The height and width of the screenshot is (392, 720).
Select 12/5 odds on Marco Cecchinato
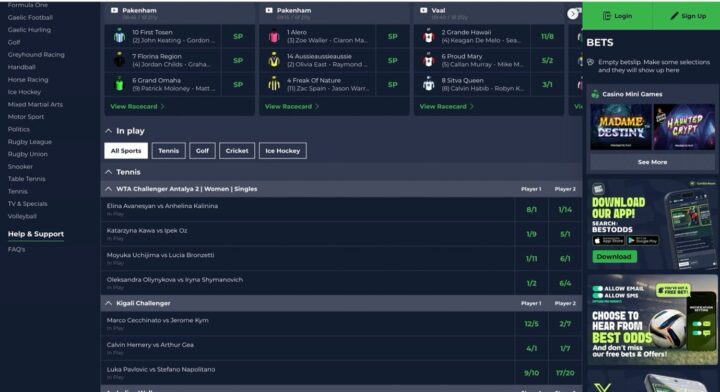pos(531,324)
